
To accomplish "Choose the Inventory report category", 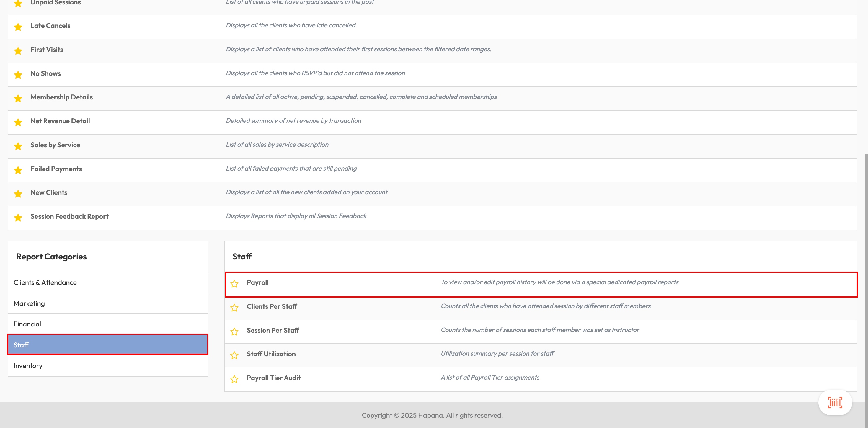I will tap(108, 366).
